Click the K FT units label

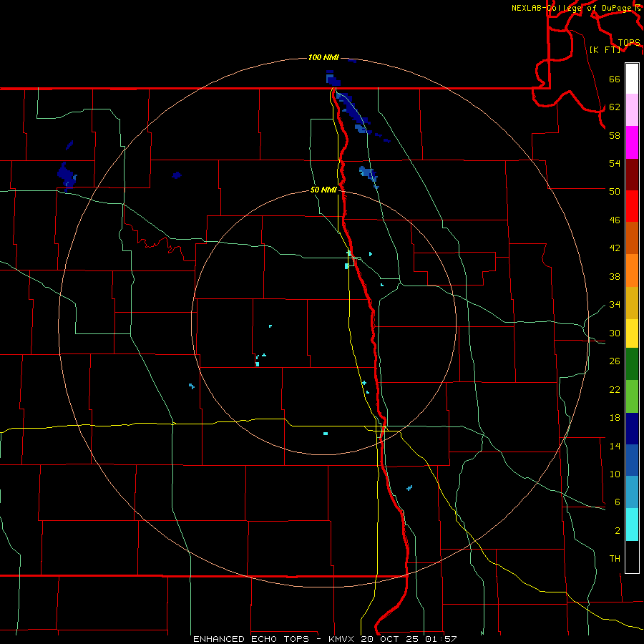(605, 49)
